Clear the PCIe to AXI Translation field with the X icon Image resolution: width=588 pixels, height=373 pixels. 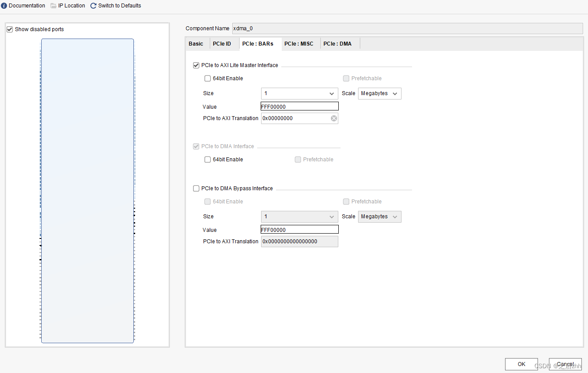click(x=334, y=118)
